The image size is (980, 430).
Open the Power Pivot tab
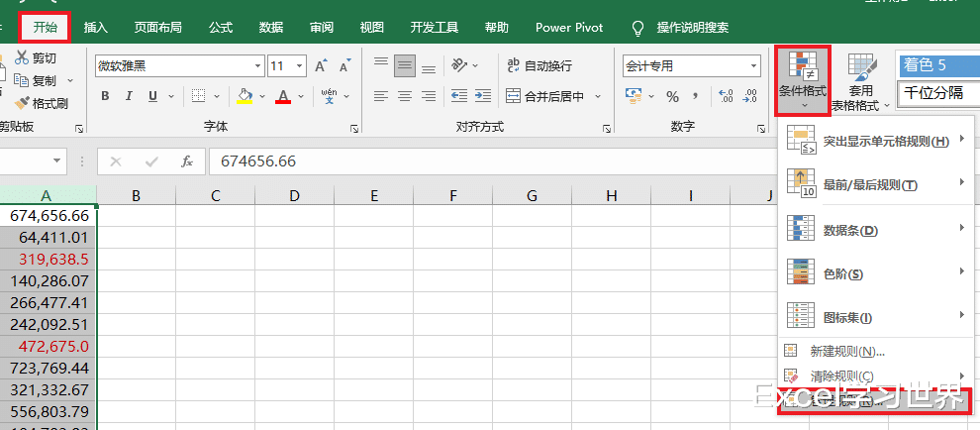pyautogui.click(x=569, y=28)
